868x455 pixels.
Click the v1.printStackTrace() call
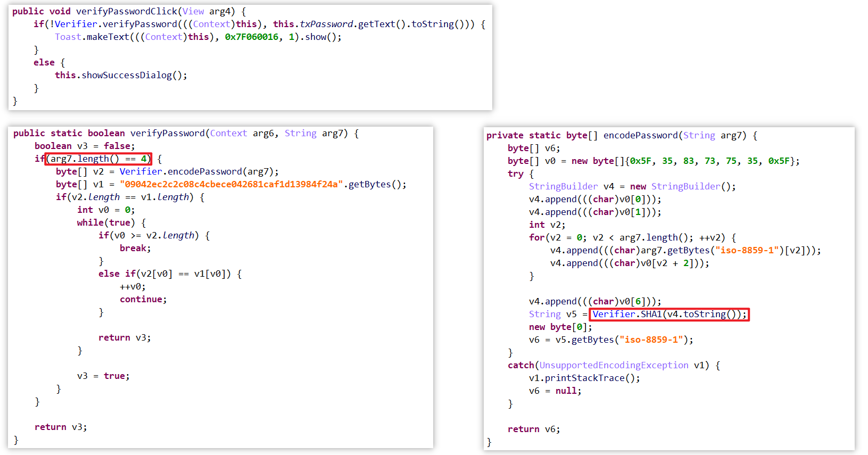[585, 378]
